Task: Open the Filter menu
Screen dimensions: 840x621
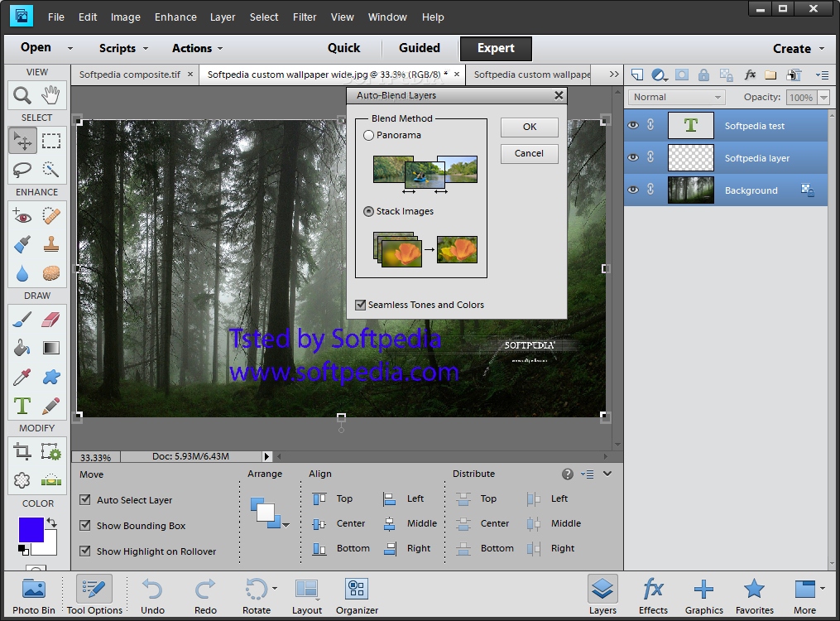Action: [305, 17]
